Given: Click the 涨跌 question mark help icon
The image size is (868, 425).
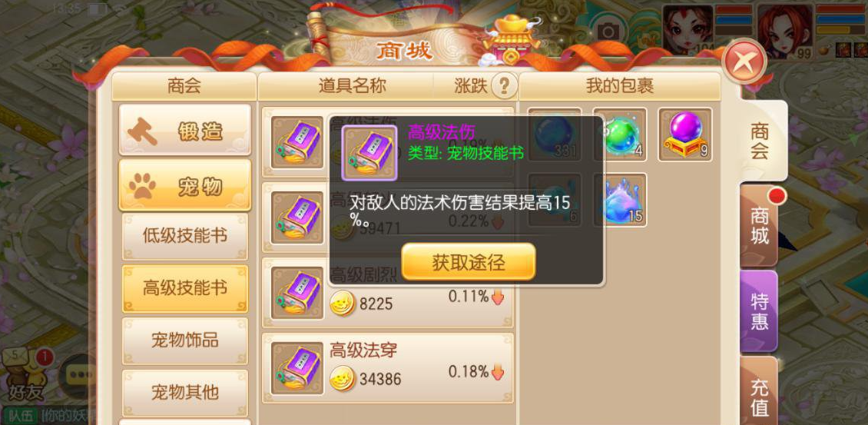Looking at the screenshot, I should pos(504,86).
